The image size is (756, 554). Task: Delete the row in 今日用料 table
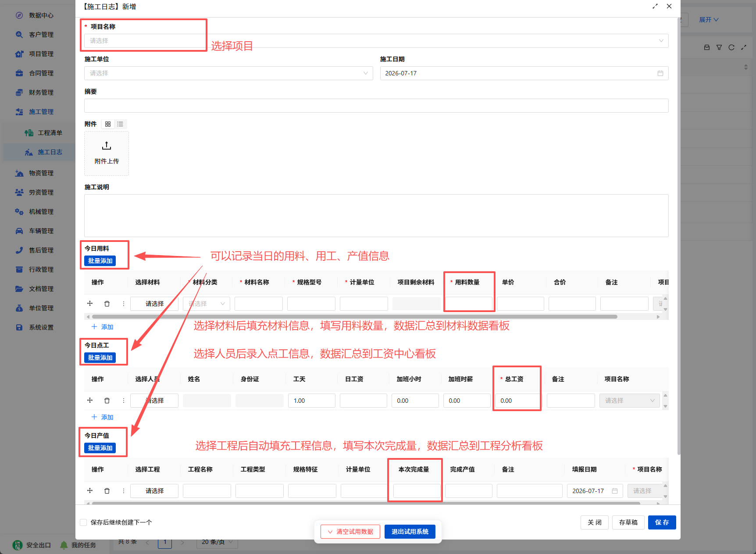pyautogui.click(x=107, y=304)
